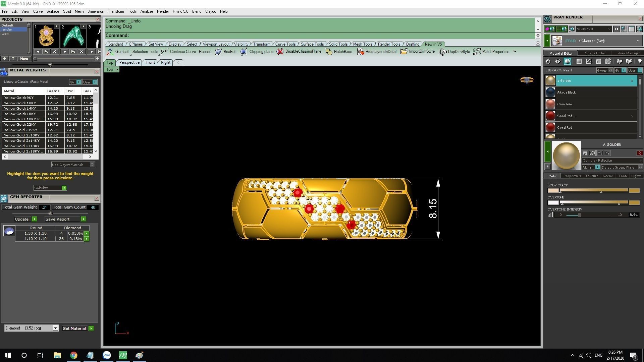Click the Mngr button in Projects panel
The image size is (644, 362).
coord(24,59)
